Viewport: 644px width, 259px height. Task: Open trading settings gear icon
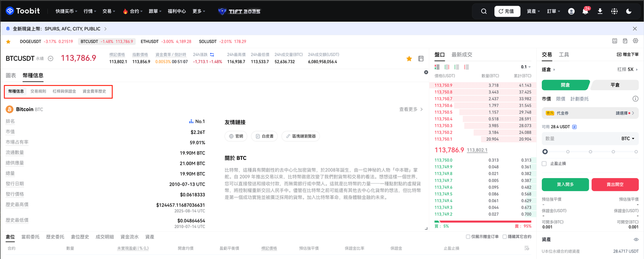[635, 41]
